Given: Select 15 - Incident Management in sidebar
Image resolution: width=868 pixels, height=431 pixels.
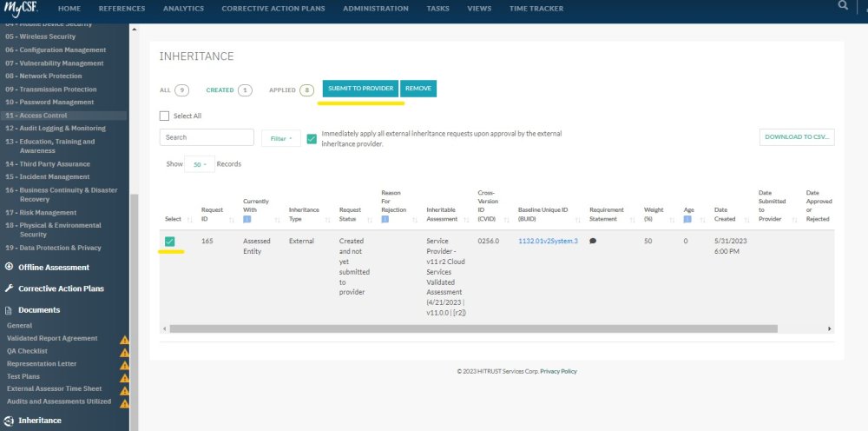Looking at the screenshot, I should click(47, 177).
